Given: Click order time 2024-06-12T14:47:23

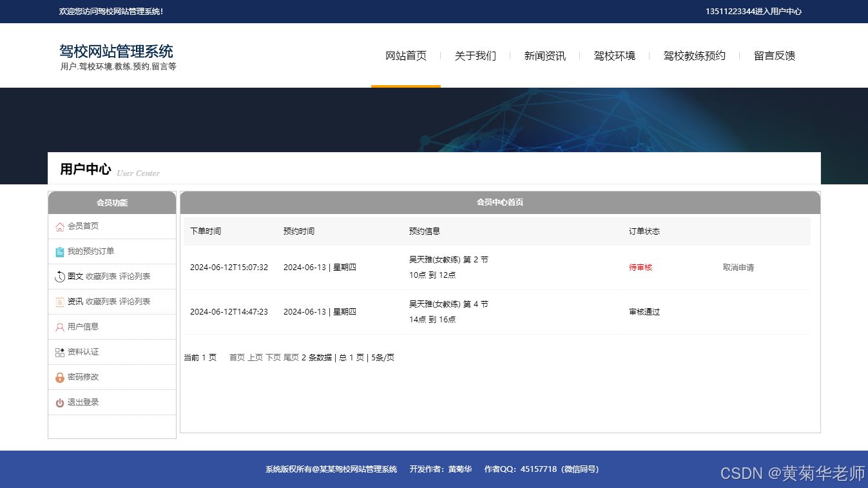Looking at the screenshot, I should coord(229,312).
